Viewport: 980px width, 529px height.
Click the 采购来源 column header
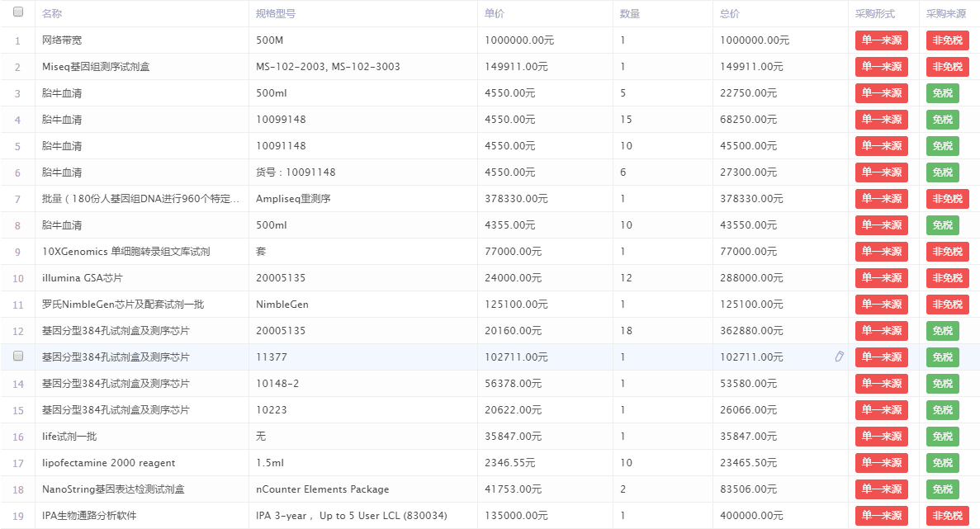click(946, 14)
